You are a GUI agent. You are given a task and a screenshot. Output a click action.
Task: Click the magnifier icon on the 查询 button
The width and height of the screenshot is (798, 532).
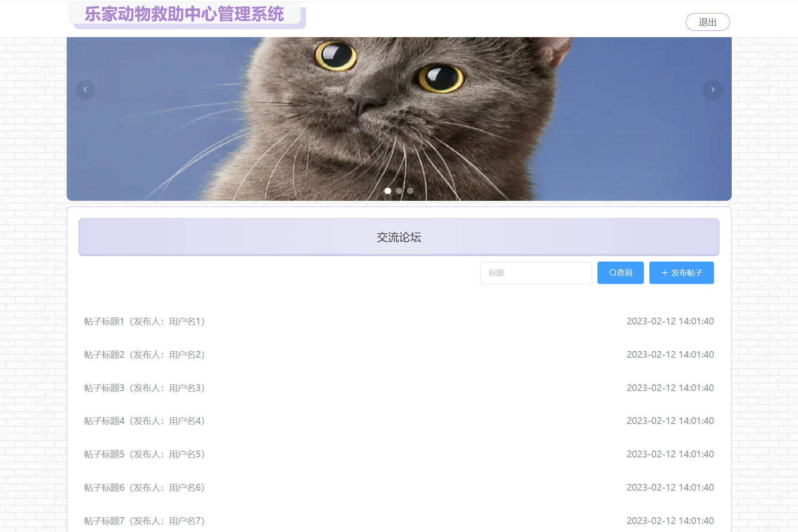pos(613,273)
